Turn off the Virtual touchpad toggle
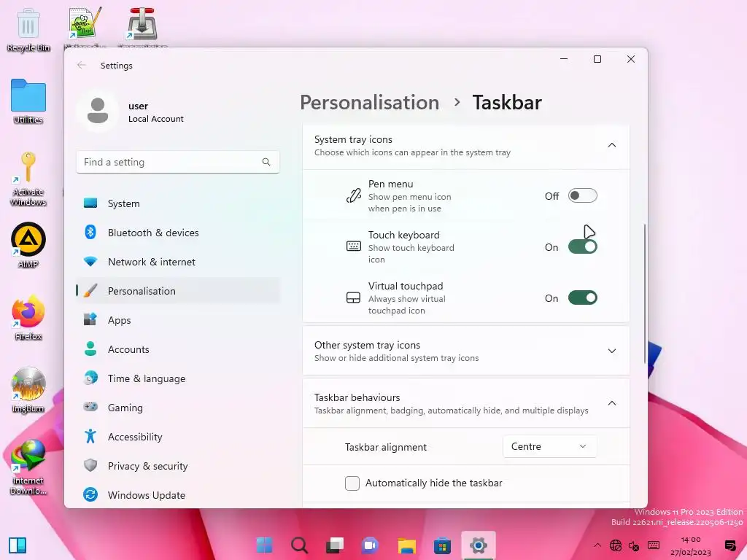Screen dimensions: 747x560 (582, 297)
